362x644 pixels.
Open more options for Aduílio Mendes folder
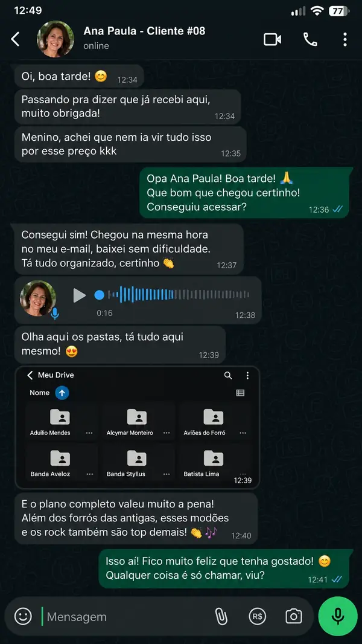click(x=90, y=433)
